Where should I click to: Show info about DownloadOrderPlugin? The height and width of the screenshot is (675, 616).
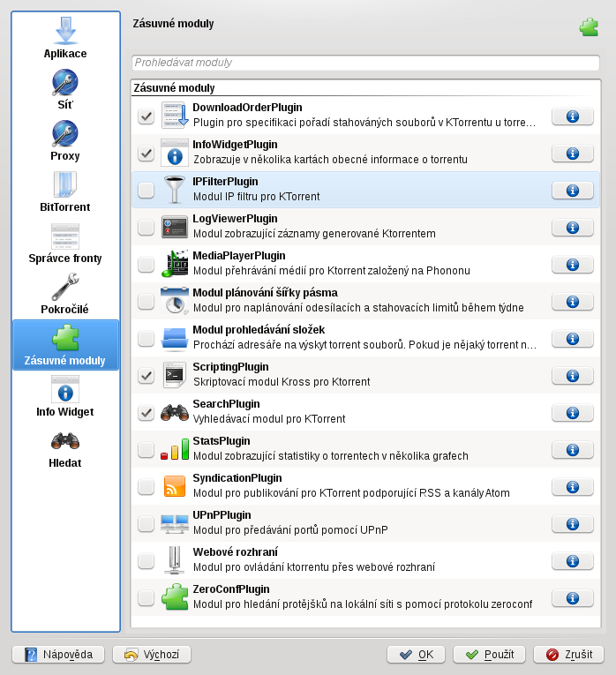573,116
